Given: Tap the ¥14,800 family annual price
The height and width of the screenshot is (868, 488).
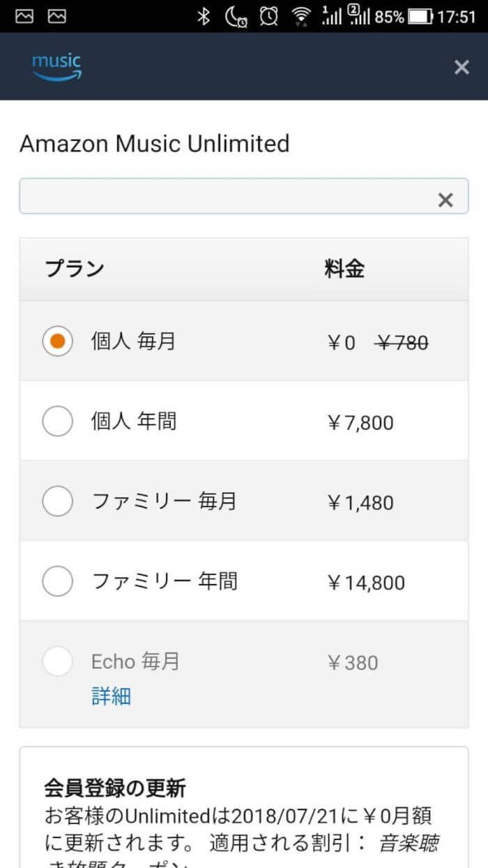Looking at the screenshot, I should 365,583.
